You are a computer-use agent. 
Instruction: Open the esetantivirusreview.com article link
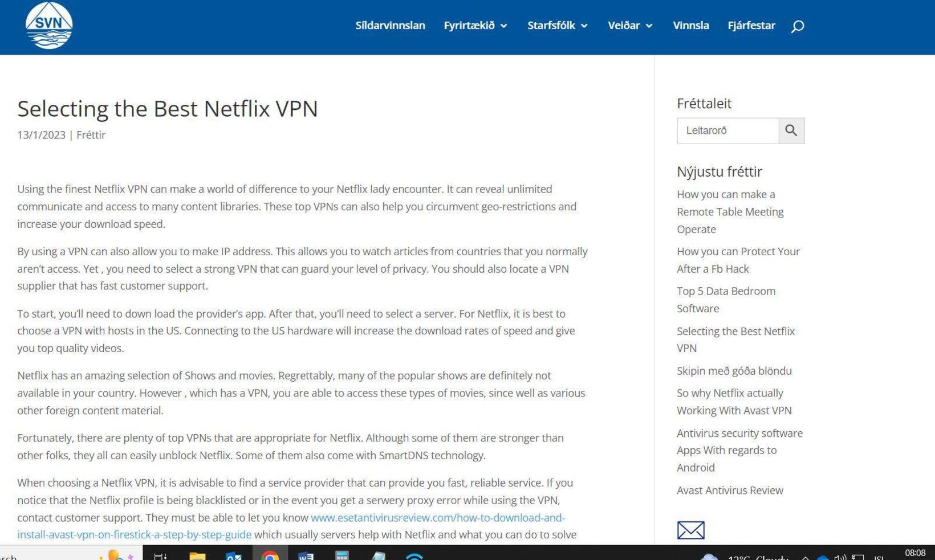[x=291, y=526]
